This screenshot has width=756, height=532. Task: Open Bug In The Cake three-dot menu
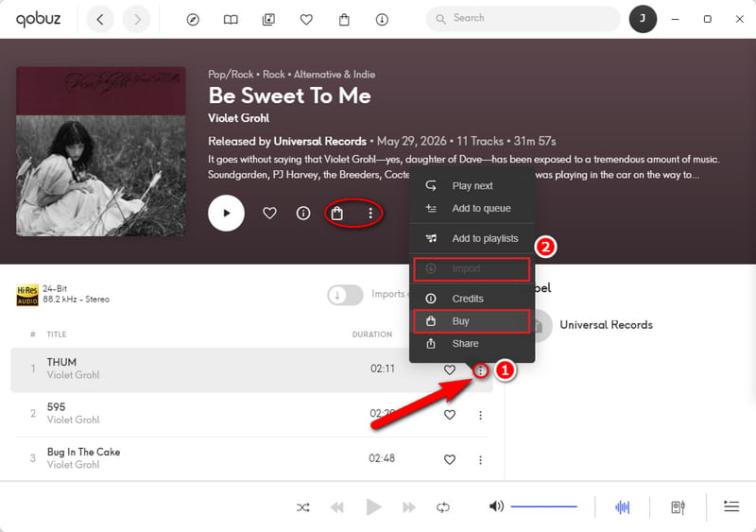(x=480, y=459)
